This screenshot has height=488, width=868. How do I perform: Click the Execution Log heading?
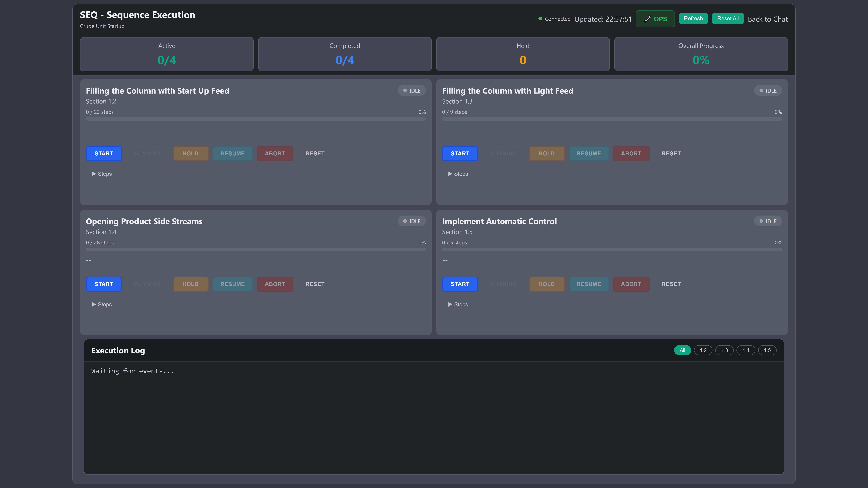[x=118, y=351]
